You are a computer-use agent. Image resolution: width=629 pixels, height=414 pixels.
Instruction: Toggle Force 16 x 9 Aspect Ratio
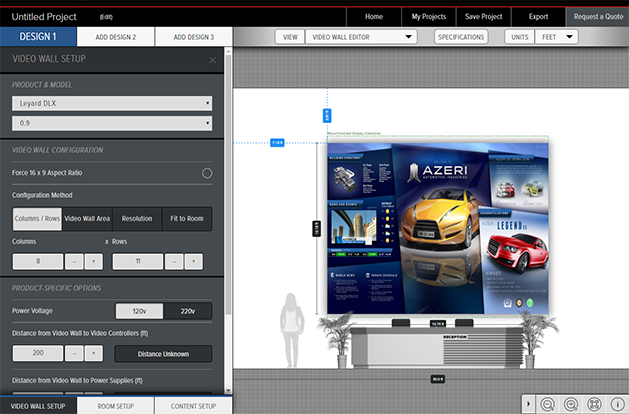(207, 173)
